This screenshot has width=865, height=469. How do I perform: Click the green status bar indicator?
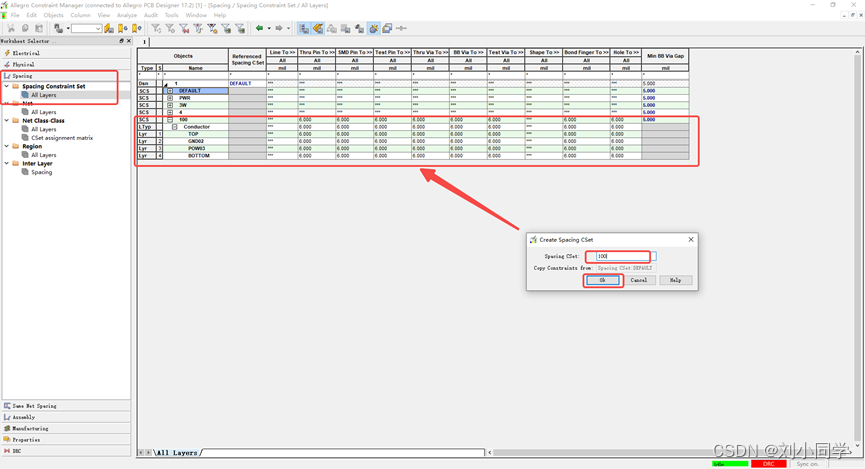(730, 464)
